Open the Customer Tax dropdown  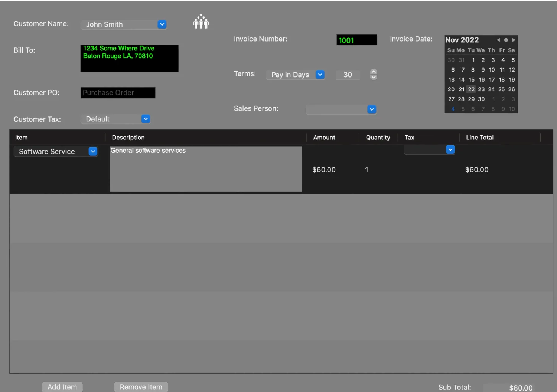(146, 119)
